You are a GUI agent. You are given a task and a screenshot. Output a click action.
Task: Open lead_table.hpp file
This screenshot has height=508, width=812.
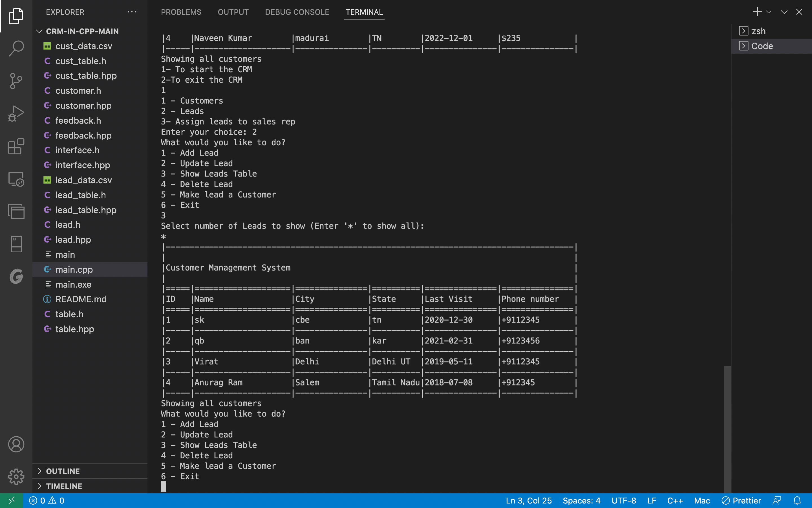(90, 210)
